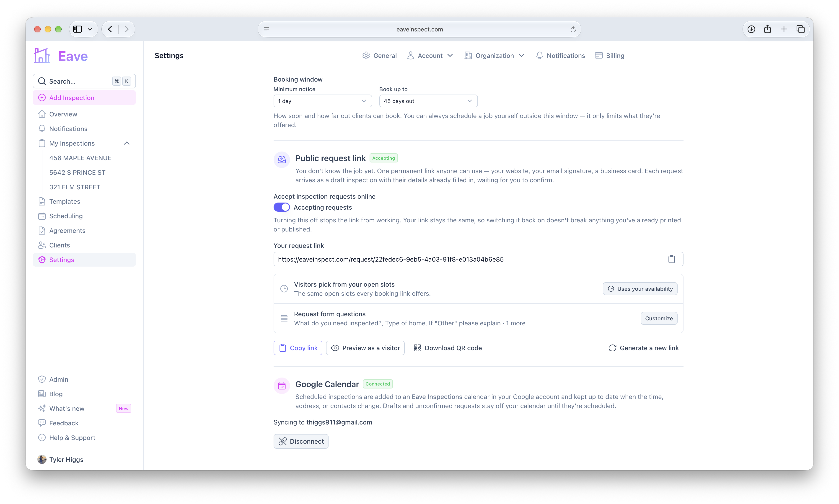839x504 pixels.
Task: Open Safari sidebar options chevron
Action: pos(90,29)
